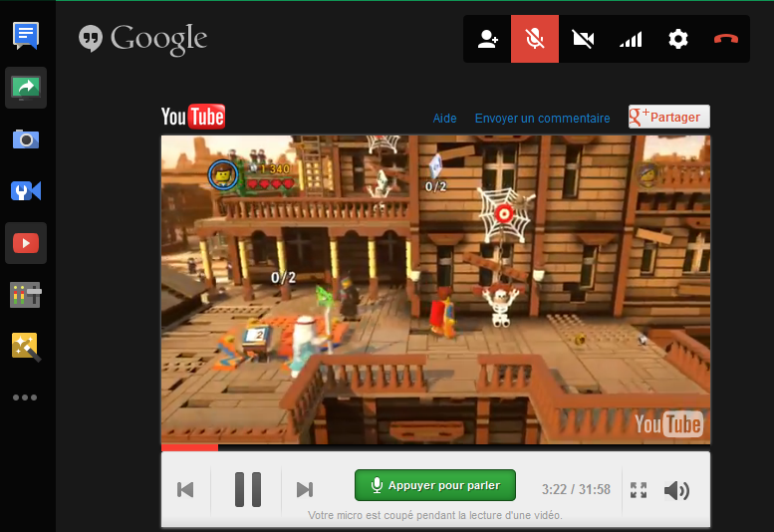Open the Google Effects magic wand app
This screenshot has width=774, height=532.
[26, 347]
